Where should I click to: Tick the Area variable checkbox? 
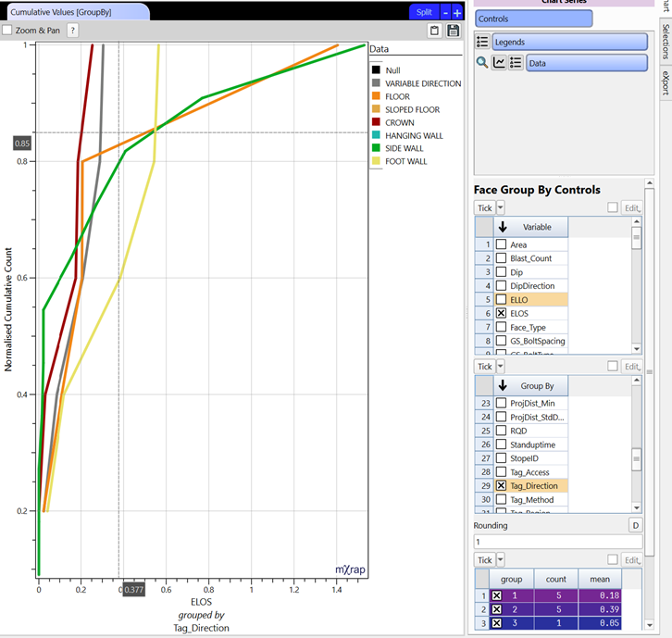tap(501, 244)
